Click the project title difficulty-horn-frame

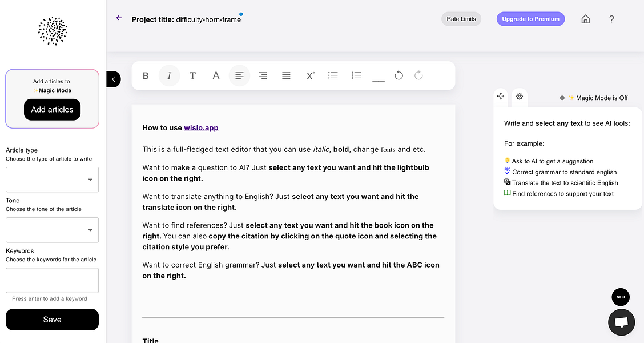coord(208,20)
